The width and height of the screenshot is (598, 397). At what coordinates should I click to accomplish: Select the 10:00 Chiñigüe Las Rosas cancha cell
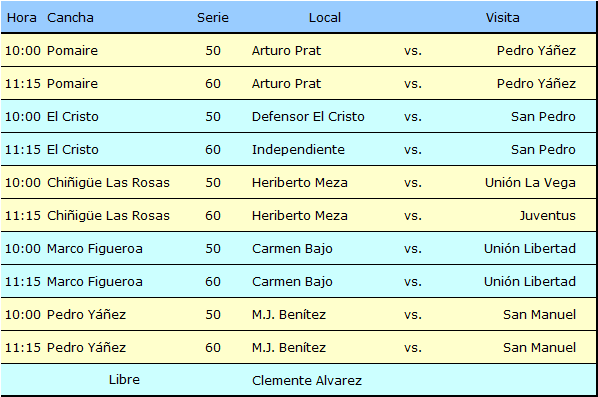click(108, 183)
